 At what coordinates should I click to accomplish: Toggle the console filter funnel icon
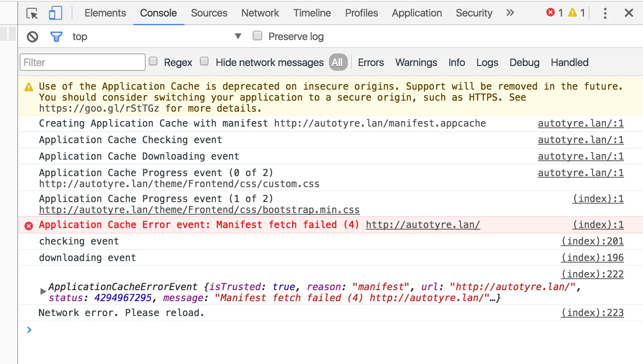pyautogui.click(x=56, y=37)
